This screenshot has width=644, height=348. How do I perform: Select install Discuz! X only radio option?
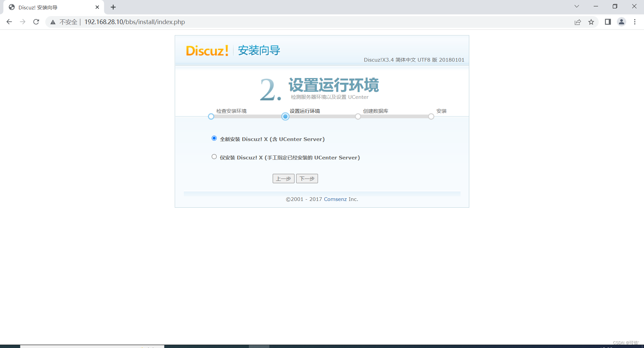click(x=214, y=157)
